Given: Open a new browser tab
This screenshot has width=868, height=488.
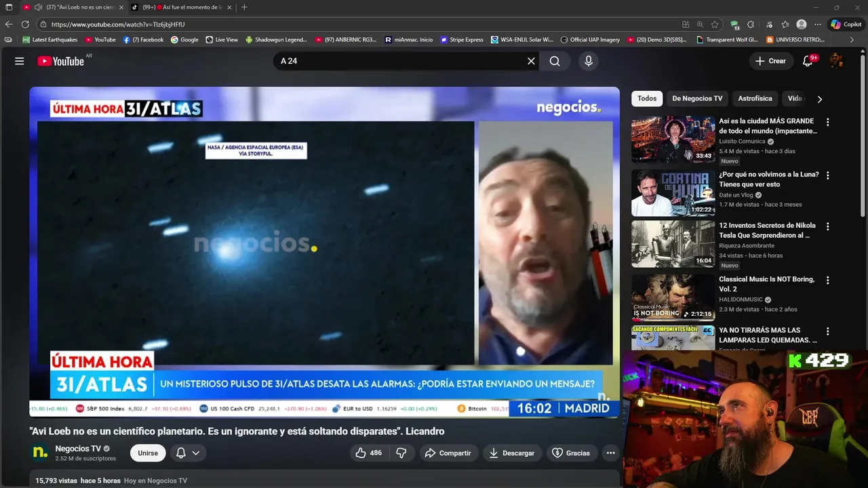Looking at the screenshot, I should click(x=244, y=7).
